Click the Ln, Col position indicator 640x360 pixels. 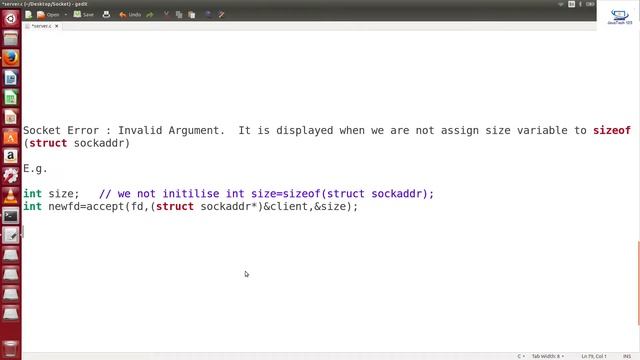[594, 356]
